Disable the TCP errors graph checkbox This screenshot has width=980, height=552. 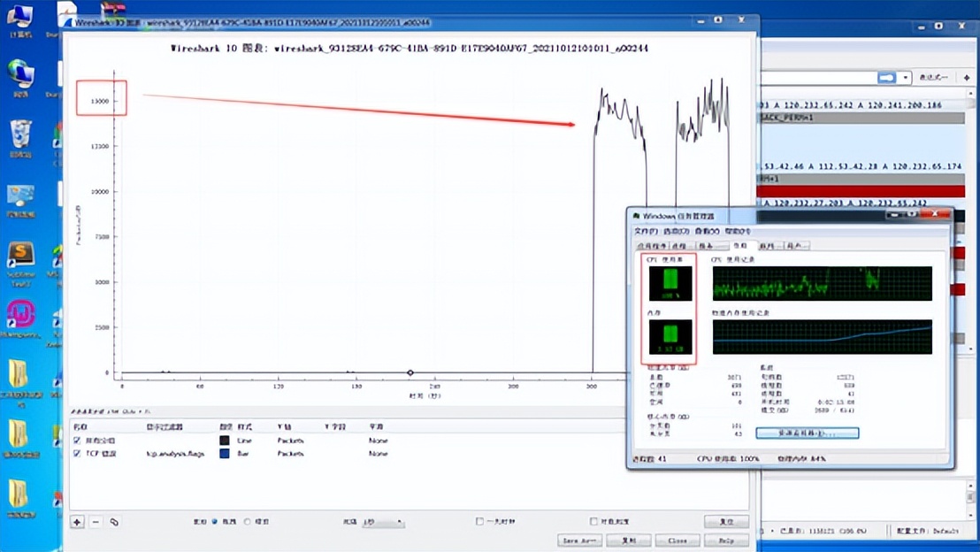pyautogui.click(x=77, y=454)
